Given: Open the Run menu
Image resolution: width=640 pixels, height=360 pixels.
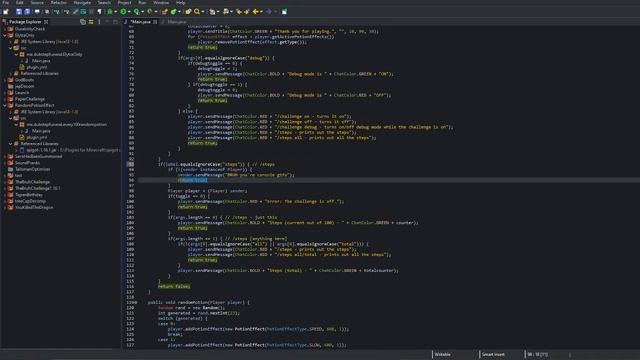Looking at the screenshot, I should click(142, 2).
